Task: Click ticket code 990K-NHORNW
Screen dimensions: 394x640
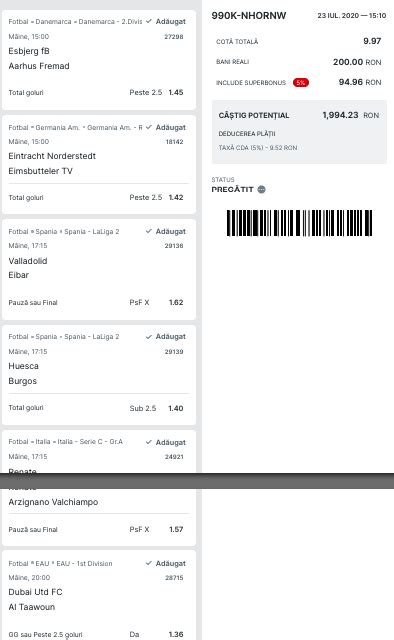Action: click(x=249, y=16)
